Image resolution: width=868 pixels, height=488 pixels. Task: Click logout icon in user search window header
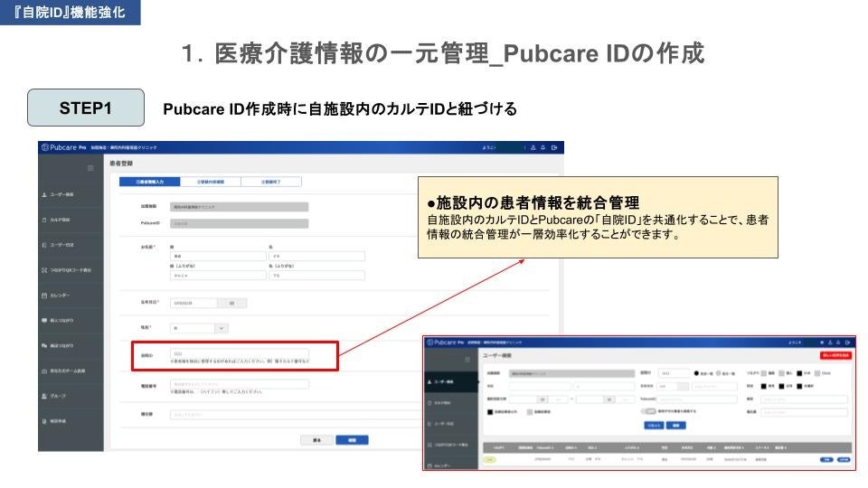(x=847, y=343)
